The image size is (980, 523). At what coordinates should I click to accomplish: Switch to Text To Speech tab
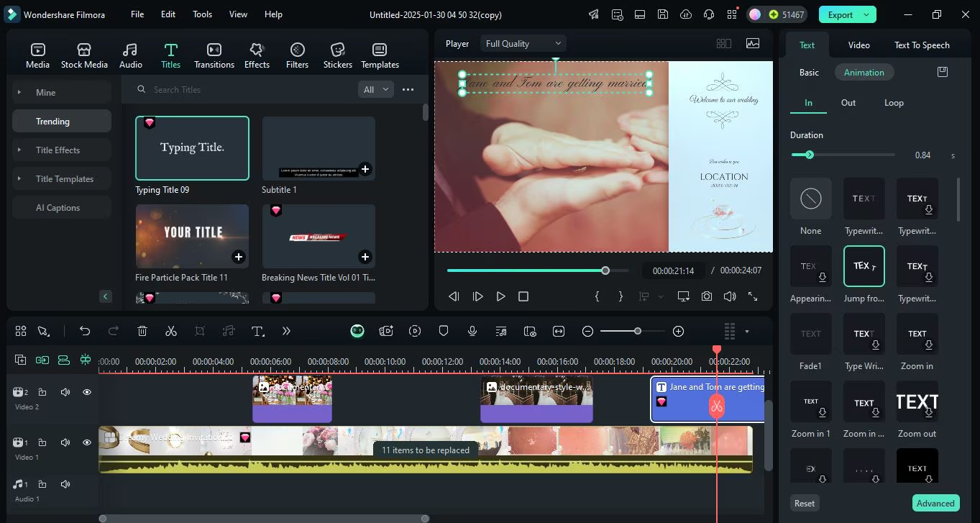[x=922, y=45]
